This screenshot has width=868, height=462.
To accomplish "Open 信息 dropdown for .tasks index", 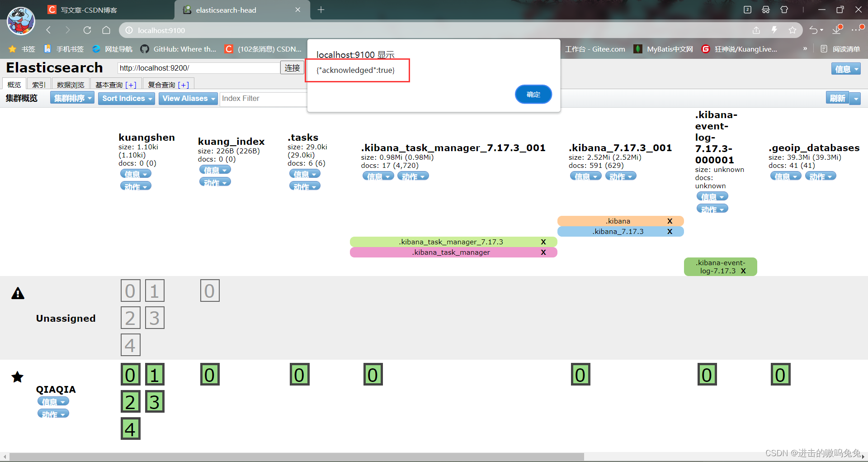I will [305, 174].
